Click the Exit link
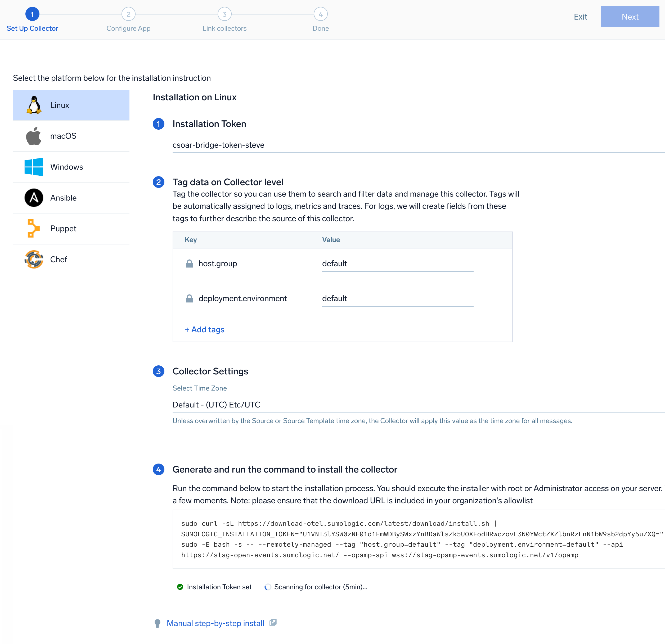The height and width of the screenshot is (644, 665). tap(580, 17)
